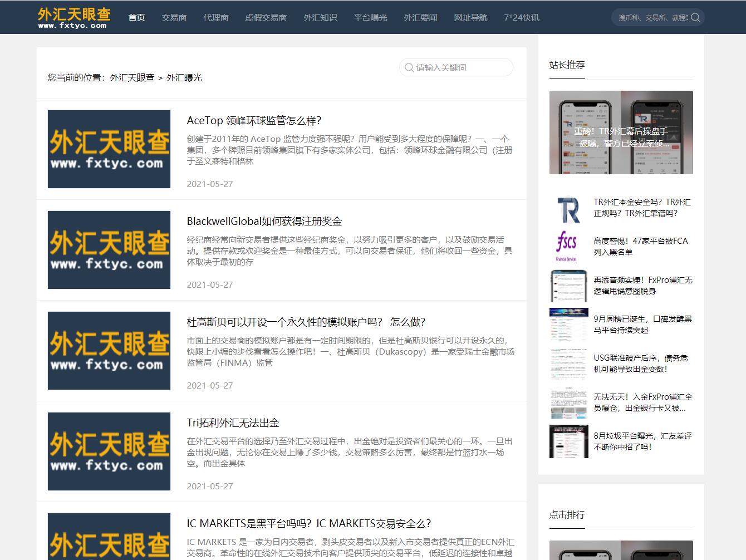Open the 交易商 menu item
The width and height of the screenshot is (746, 560).
click(x=174, y=18)
